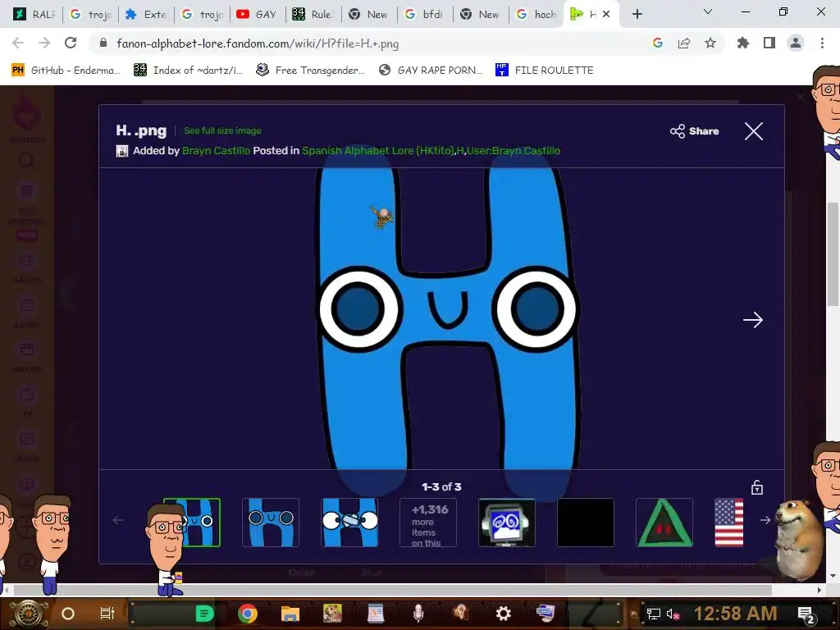
Task: Open Task View on the taskbar
Action: pyautogui.click(x=107, y=614)
